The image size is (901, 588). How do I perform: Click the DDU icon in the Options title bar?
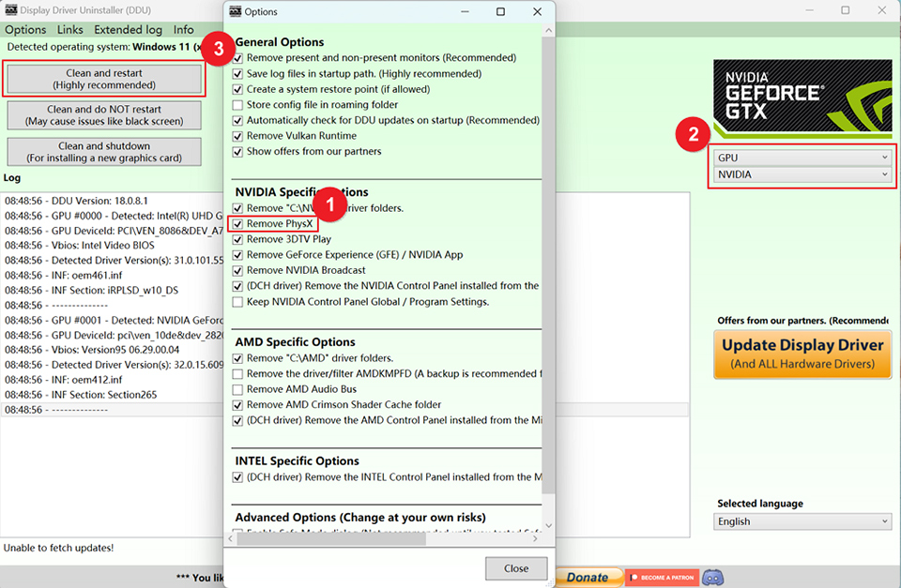pyautogui.click(x=234, y=12)
